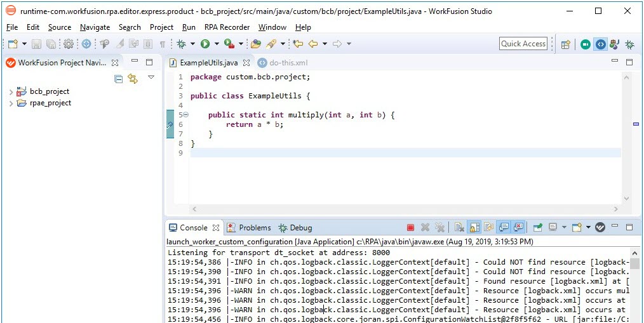Click the Console vertical scrollbar thumb
Screen dimensions: 644x323
[x=634, y=263]
